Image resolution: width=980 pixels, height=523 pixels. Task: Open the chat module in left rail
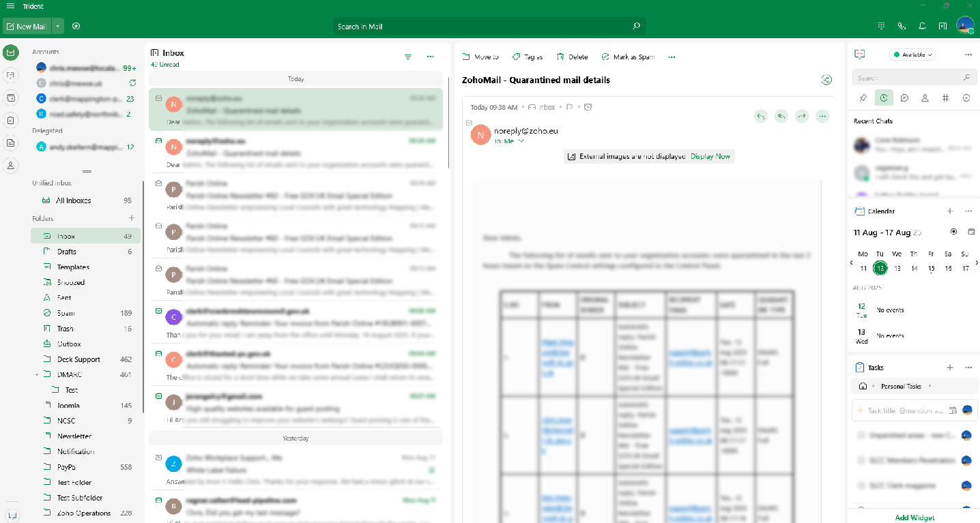pyautogui.click(x=10, y=75)
